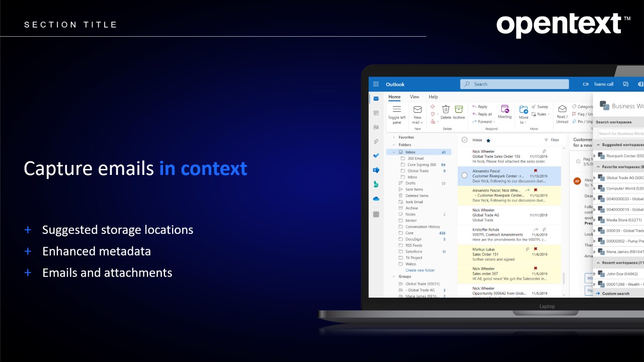
Task: Open the Outlook app launcher grid
Action: (x=376, y=84)
